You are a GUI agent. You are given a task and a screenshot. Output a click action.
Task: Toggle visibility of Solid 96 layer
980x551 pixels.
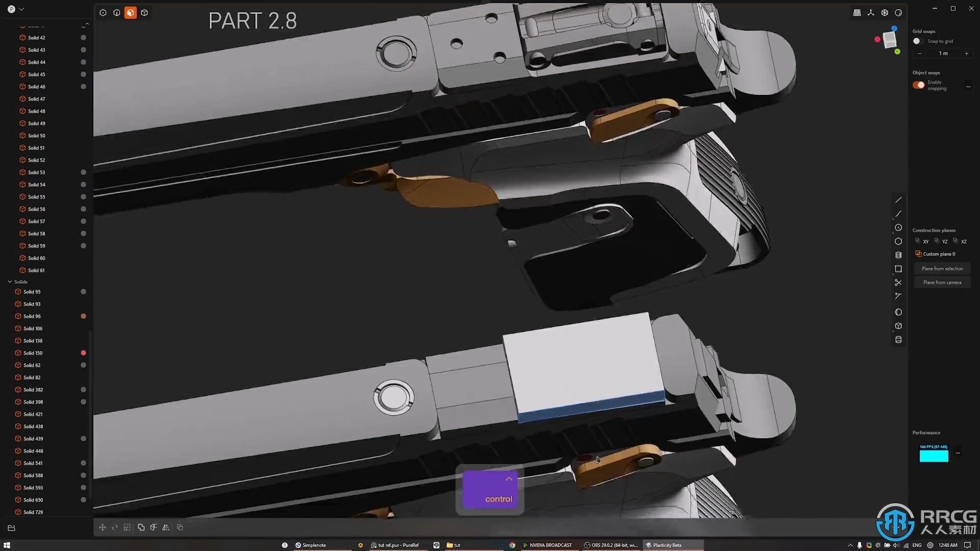click(x=84, y=316)
